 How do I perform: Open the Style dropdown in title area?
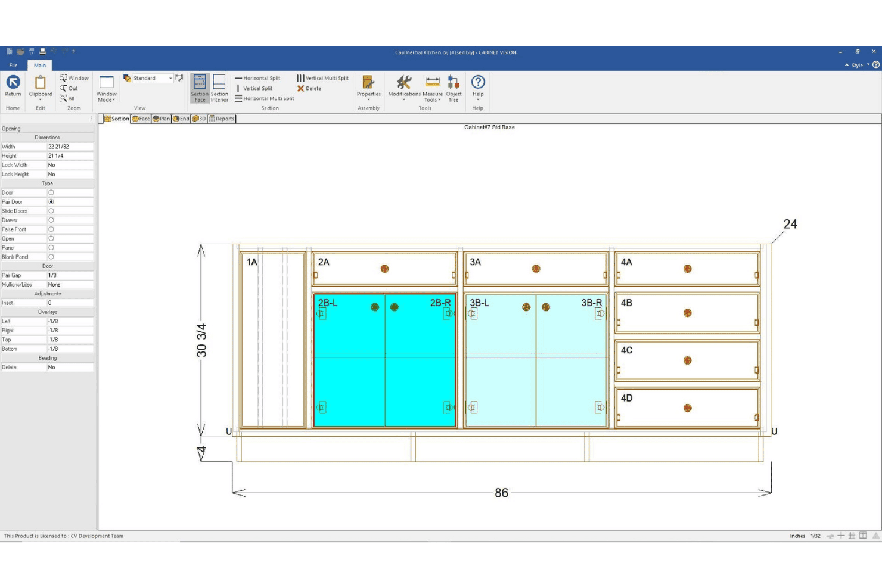coord(860,65)
